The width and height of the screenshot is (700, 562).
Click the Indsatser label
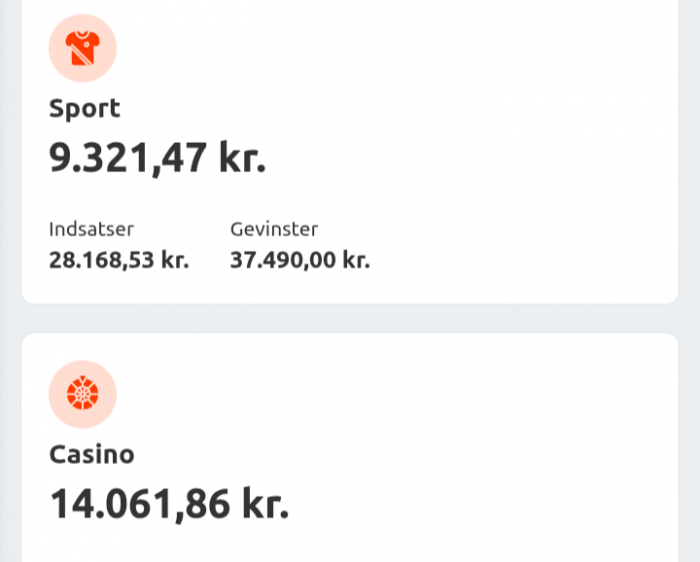coord(91,229)
